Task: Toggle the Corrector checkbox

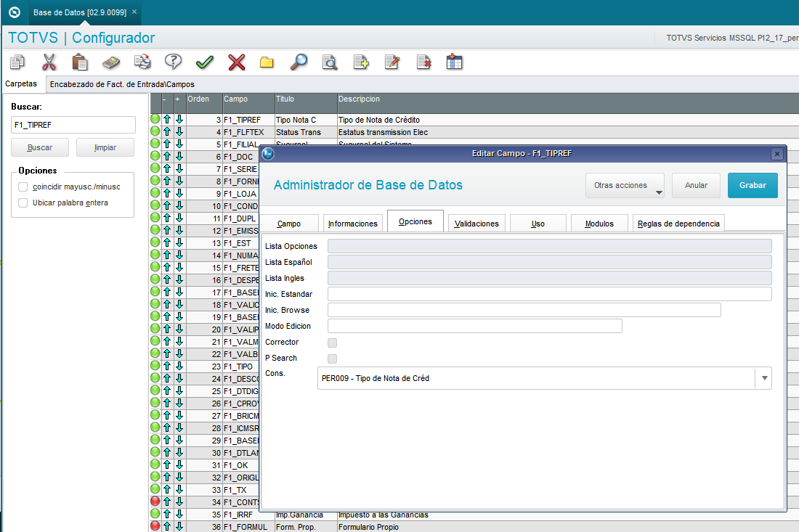Action: (x=332, y=343)
